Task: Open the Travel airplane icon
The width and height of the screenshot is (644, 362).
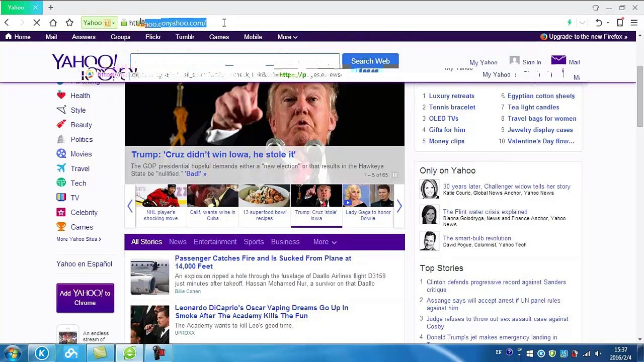Action: point(61,168)
